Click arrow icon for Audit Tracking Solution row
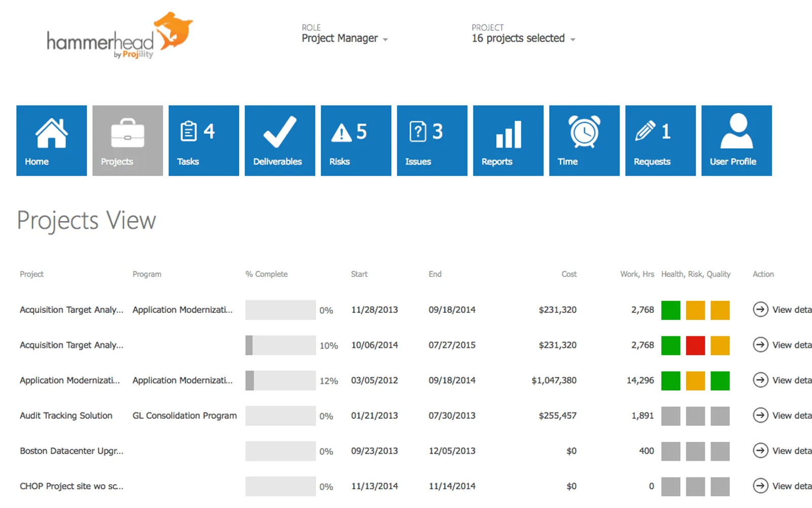This screenshot has width=812, height=508. [760, 416]
